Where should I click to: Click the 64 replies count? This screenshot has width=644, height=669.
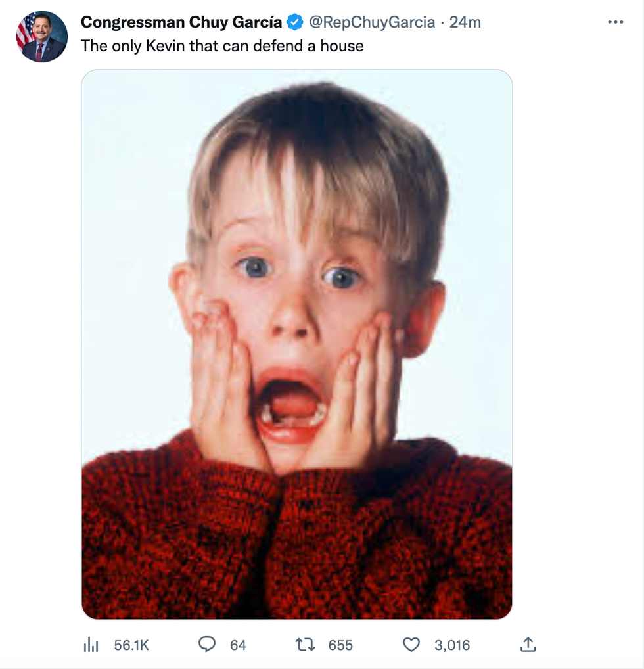[x=238, y=645]
